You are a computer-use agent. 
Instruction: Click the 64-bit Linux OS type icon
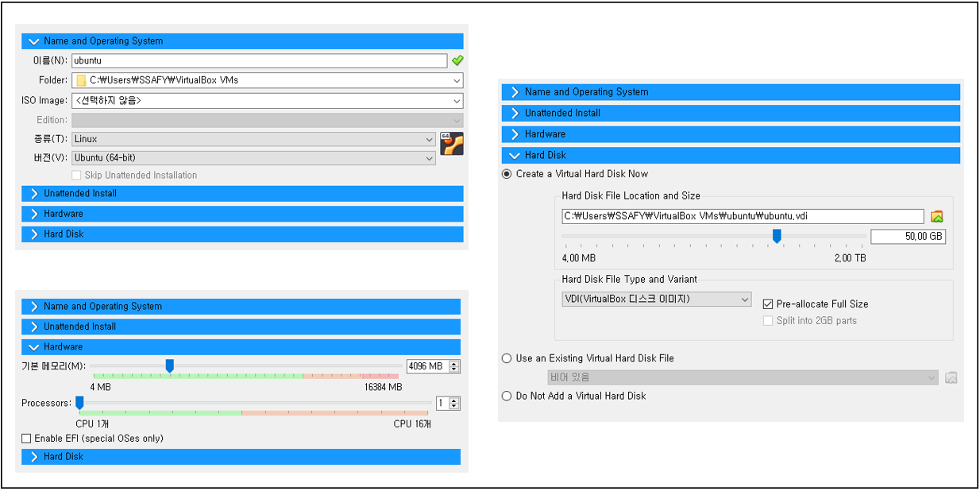[x=452, y=144]
